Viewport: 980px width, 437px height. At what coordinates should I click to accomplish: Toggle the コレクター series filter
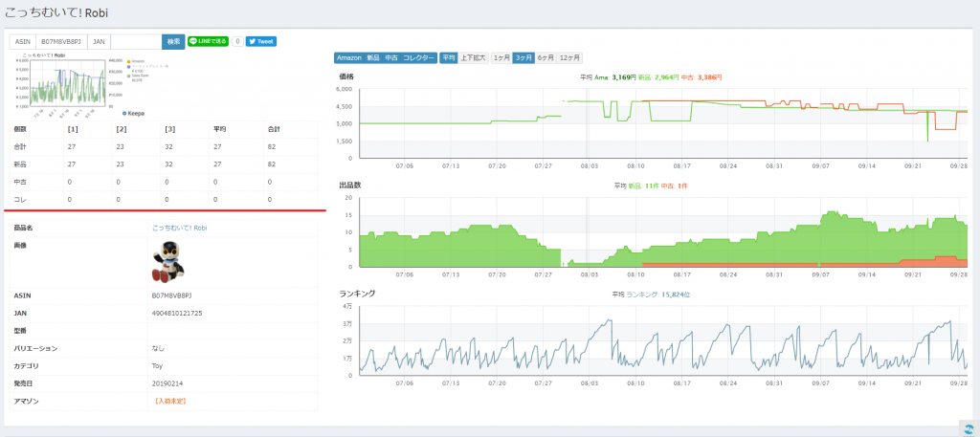(x=418, y=58)
